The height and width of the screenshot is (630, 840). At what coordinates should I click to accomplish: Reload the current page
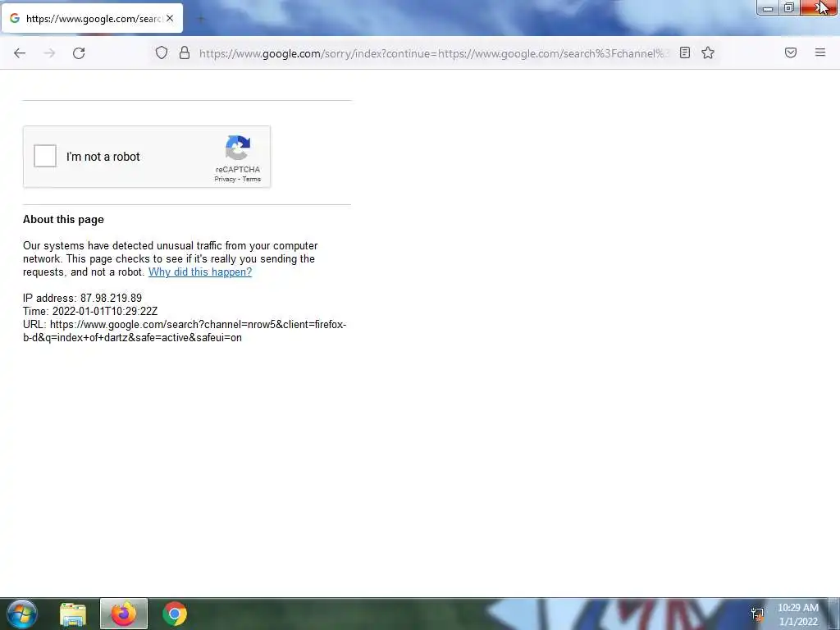coord(79,53)
